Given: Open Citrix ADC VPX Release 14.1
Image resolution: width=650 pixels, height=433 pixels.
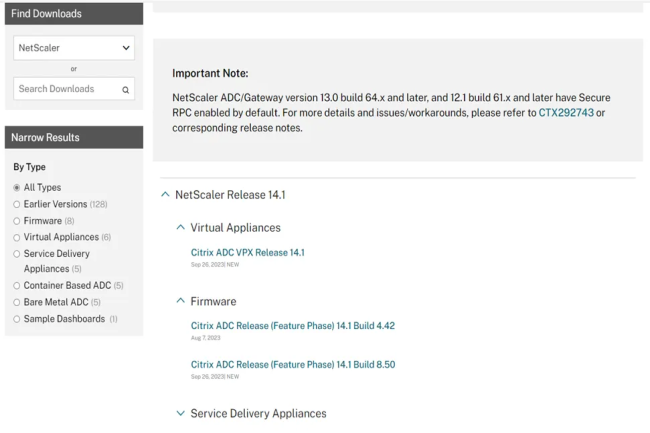Looking at the screenshot, I should 247,253.
